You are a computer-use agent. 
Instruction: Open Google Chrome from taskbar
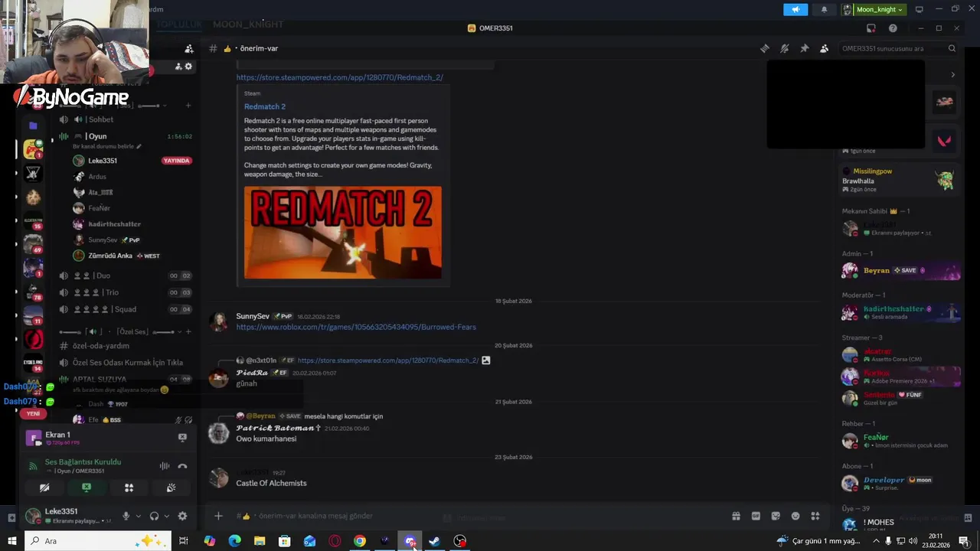click(x=359, y=541)
